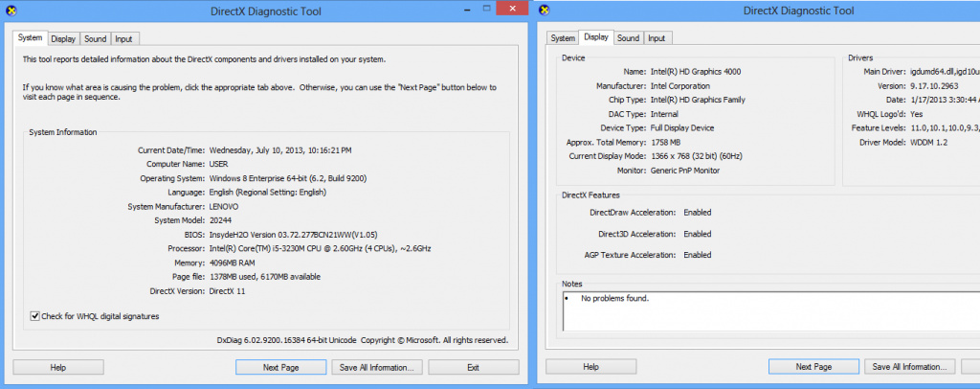The height and width of the screenshot is (389, 980).
Task: Click AGP Texture Acceleration 'Enabled' value
Action: point(697,255)
